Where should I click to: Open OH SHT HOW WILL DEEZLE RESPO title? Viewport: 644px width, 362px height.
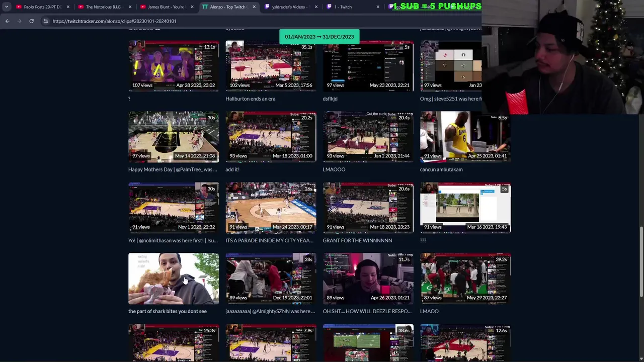(367, 312)
